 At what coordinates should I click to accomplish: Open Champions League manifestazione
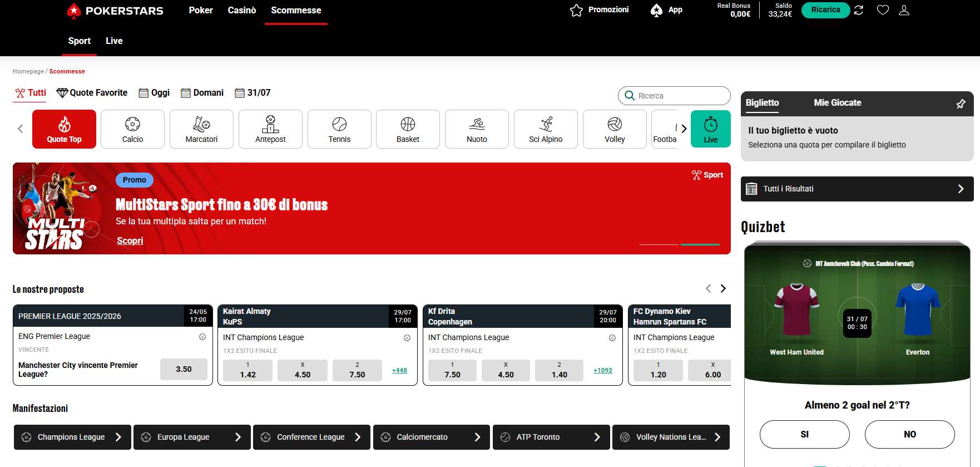(x=72, y=437)
